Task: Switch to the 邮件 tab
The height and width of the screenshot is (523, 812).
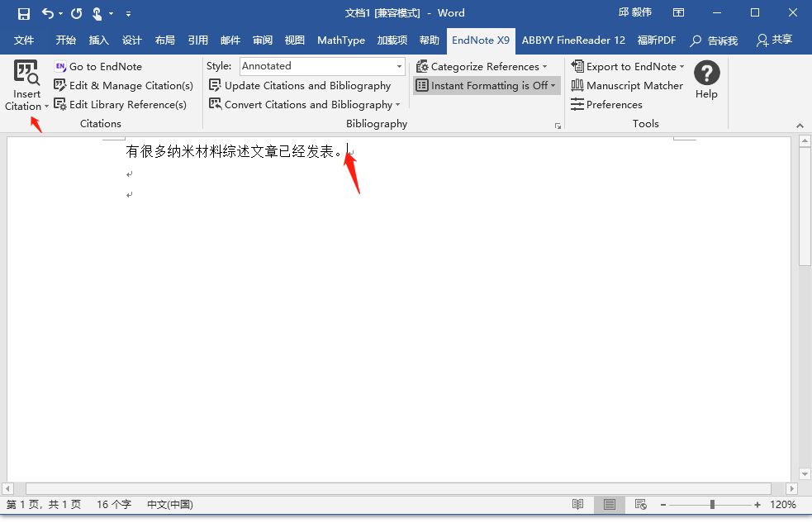Action: 230,40
